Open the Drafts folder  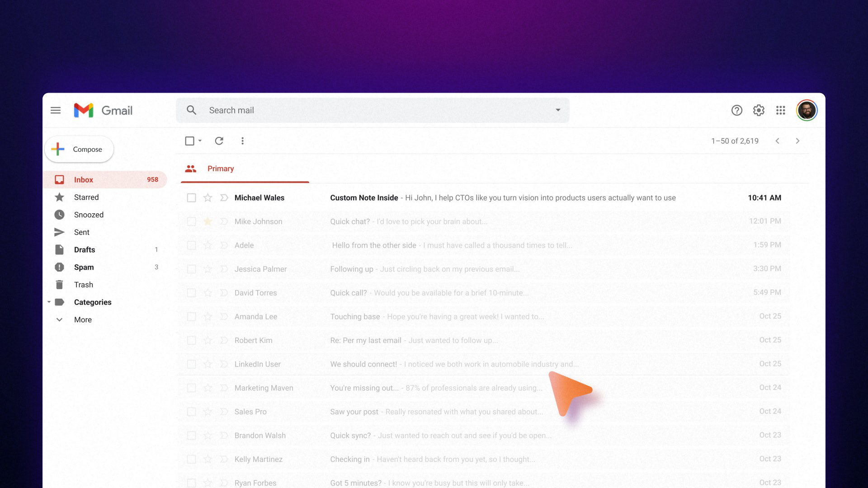point(85,250)
